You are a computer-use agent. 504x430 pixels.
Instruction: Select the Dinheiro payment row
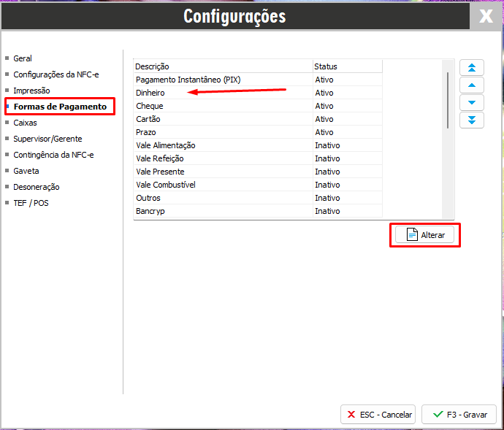coord(150,93)
